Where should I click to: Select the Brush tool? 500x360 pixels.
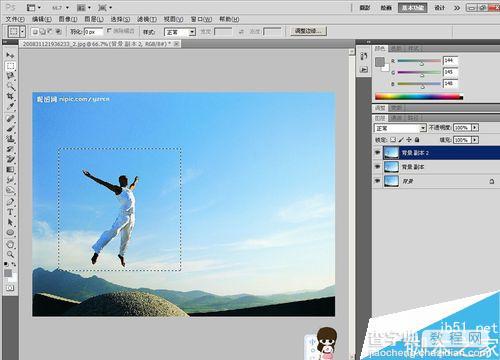[x=10, y=128]
